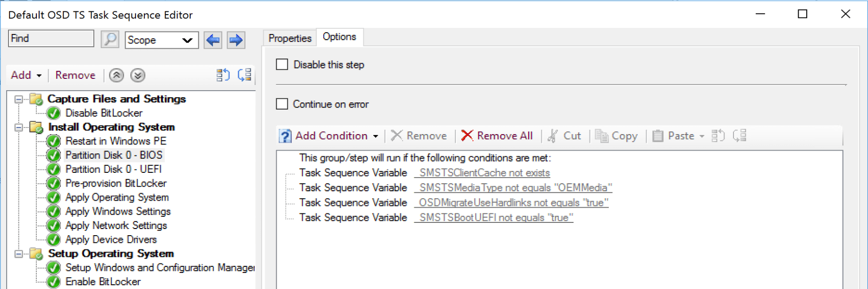The width and height of the screenshot is (868, 289).
Task: Open the Scope dropdown
Action: pyautogui.click(x=161, y=40)
